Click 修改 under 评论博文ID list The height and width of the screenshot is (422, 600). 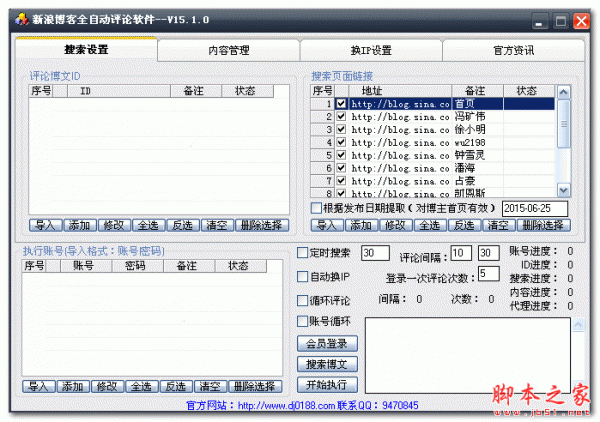(114, 225)
